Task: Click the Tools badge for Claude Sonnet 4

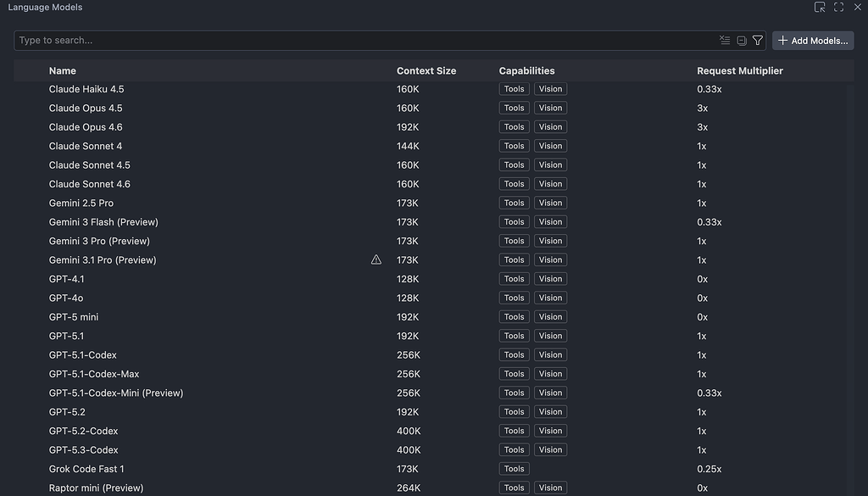Action: coord(514,146)
